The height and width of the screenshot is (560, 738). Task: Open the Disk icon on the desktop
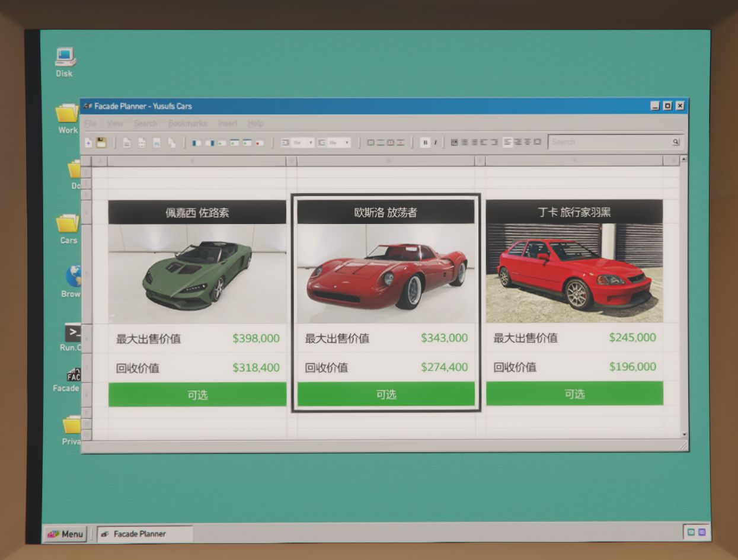[65, 62]
